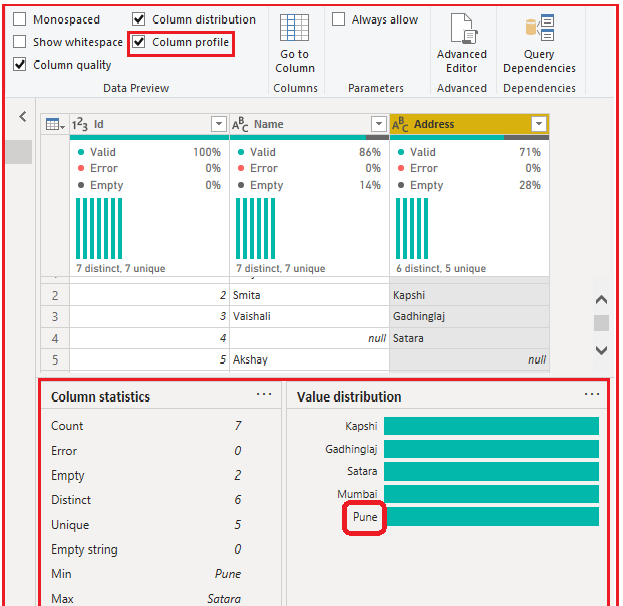Toggle the Column profile checkbox
The image size is (623, 606).
[139, 41]
